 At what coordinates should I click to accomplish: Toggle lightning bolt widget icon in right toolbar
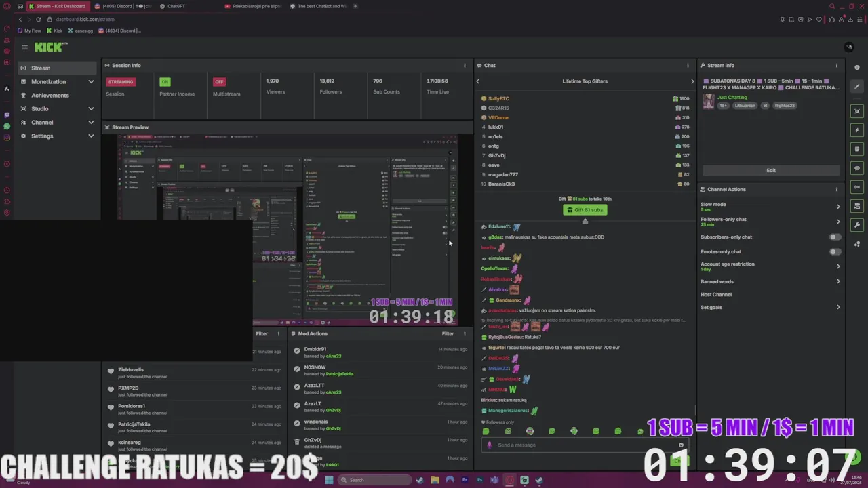857,130
